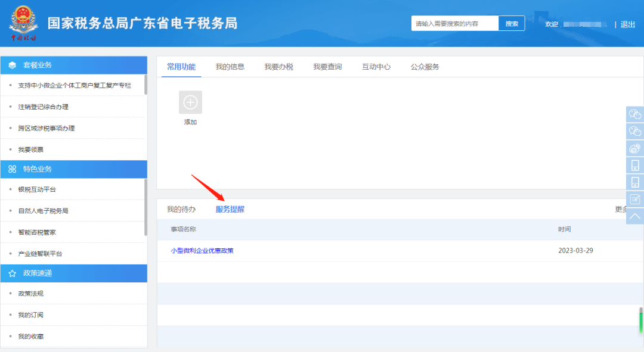Select the 服务提醒 tab
This screenshot has height=352, width=644.
pyautogui.click(x=230, y=209)
